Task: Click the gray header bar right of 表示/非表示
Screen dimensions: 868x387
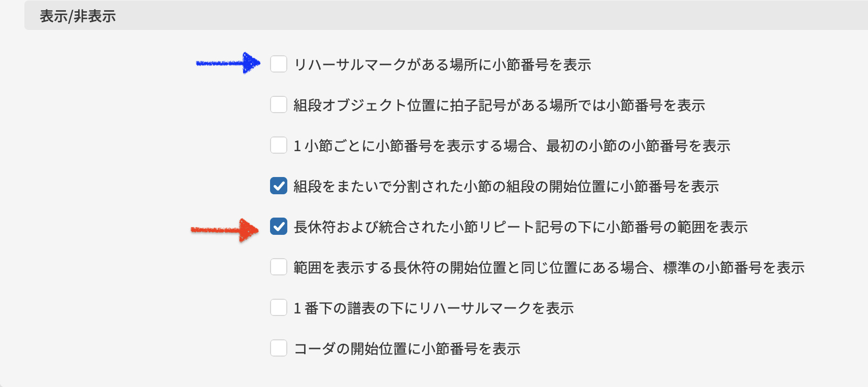Action: (487, 16)
